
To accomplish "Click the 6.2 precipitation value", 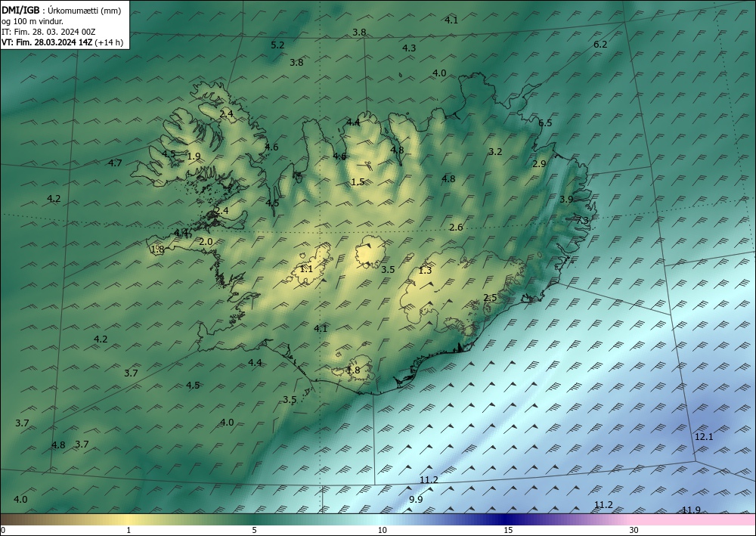I will click(x=600, y=45).
